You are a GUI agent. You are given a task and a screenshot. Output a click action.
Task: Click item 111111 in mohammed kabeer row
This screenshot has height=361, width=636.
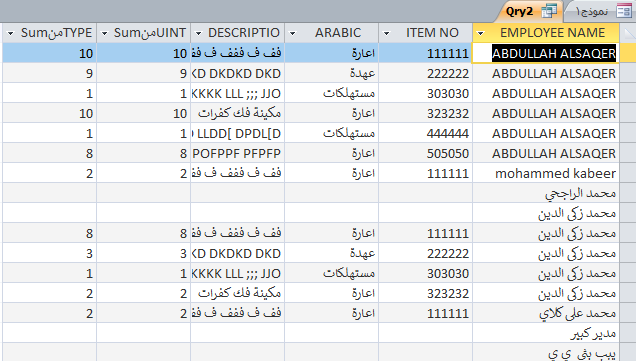point(425,173)
